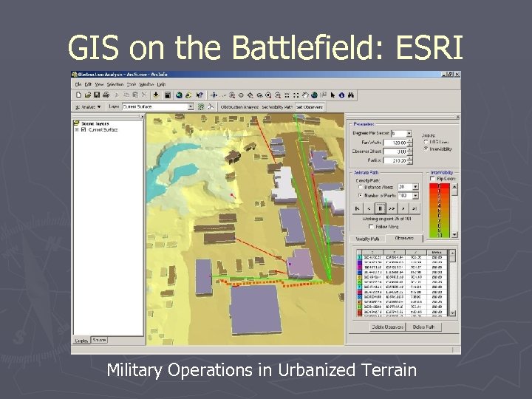Click the Find binoculars icon
532x399 pixels.
coord(351,95)
